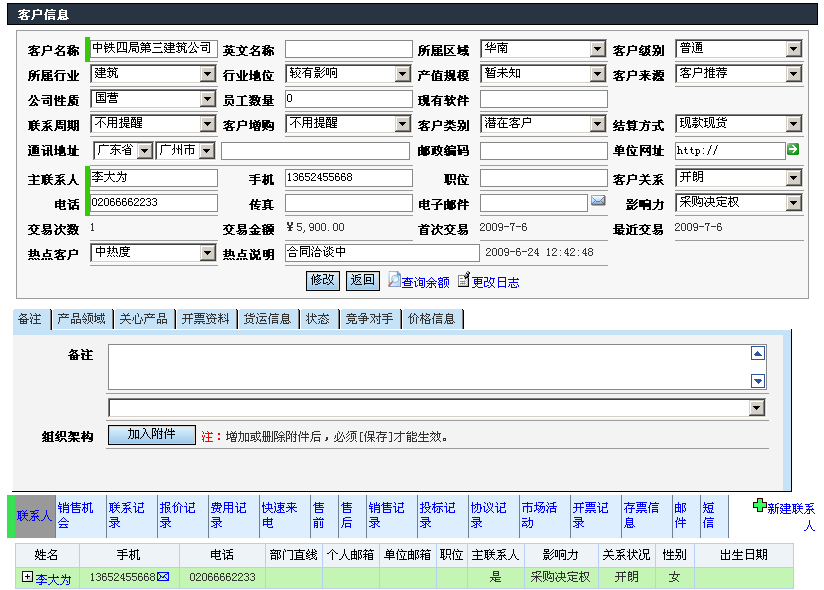Image resolution: width=824 pixels, height=590 pixels.
Task: Click the 备注 textarea up arrow icon
Action: [758, 354]
